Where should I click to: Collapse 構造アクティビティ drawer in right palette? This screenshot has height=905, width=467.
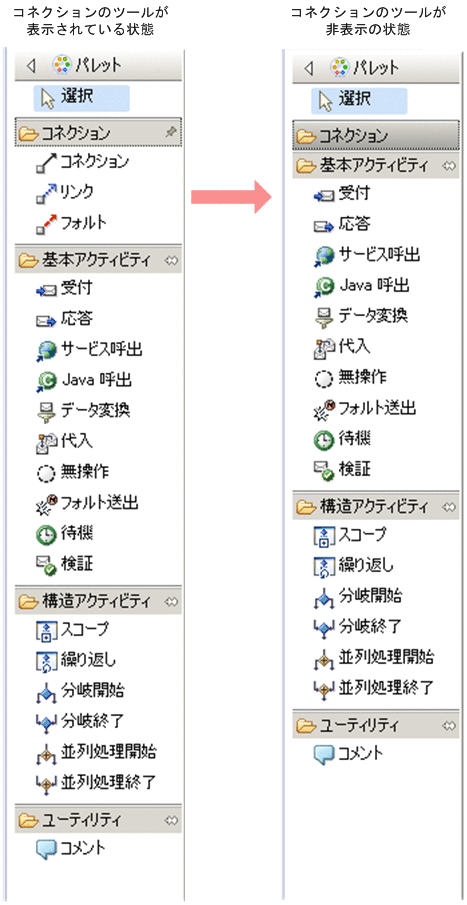[376, 507]
